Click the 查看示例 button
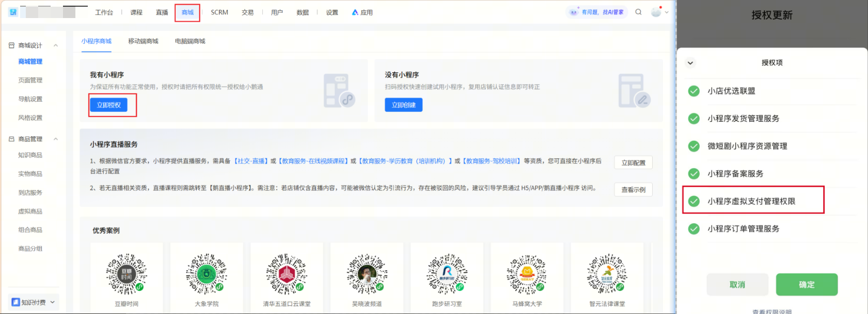868x314 pixels. (634, 190)
